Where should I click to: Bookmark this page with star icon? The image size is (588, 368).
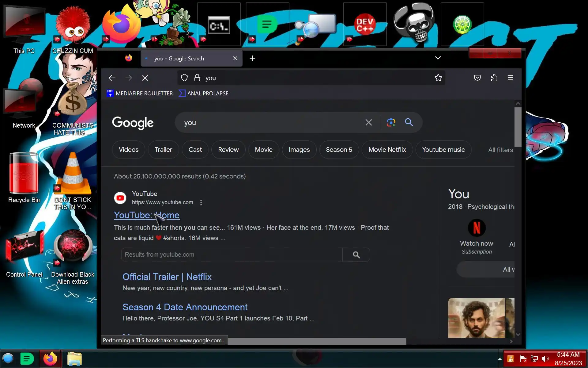[x=438, y=78]
